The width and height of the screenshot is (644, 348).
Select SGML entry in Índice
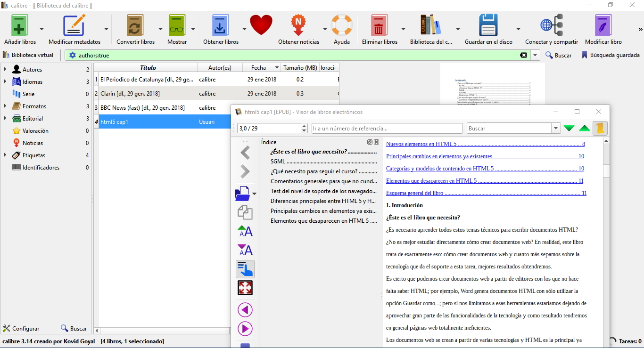[x=324, y=161]
